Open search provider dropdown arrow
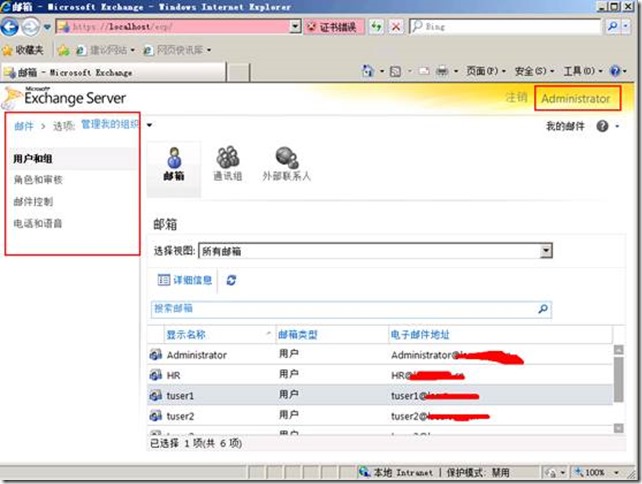Viewport: 642px width, 484px height. (x=626, y=27)
